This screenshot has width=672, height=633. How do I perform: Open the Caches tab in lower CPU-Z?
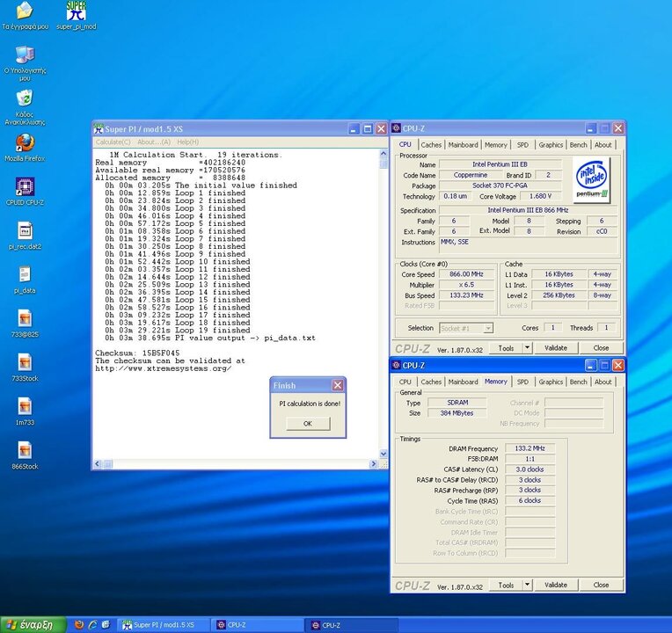click(431, 382)
